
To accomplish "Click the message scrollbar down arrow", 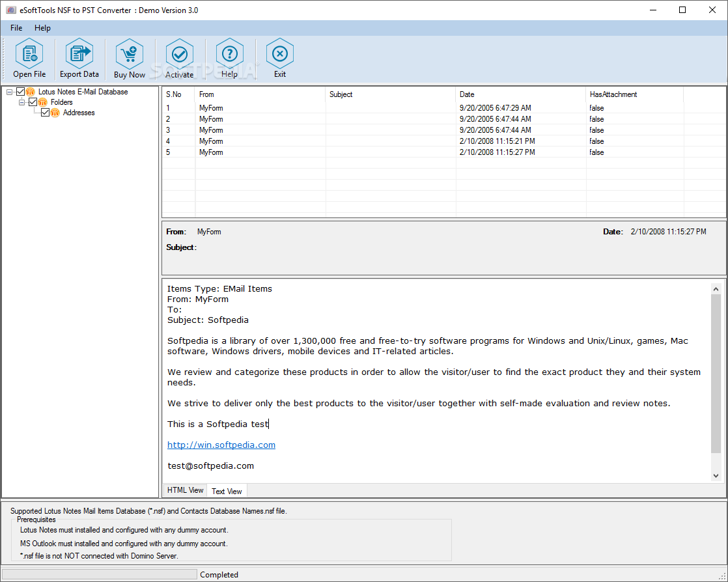I will pyautogui.click(x=716, y=475).
